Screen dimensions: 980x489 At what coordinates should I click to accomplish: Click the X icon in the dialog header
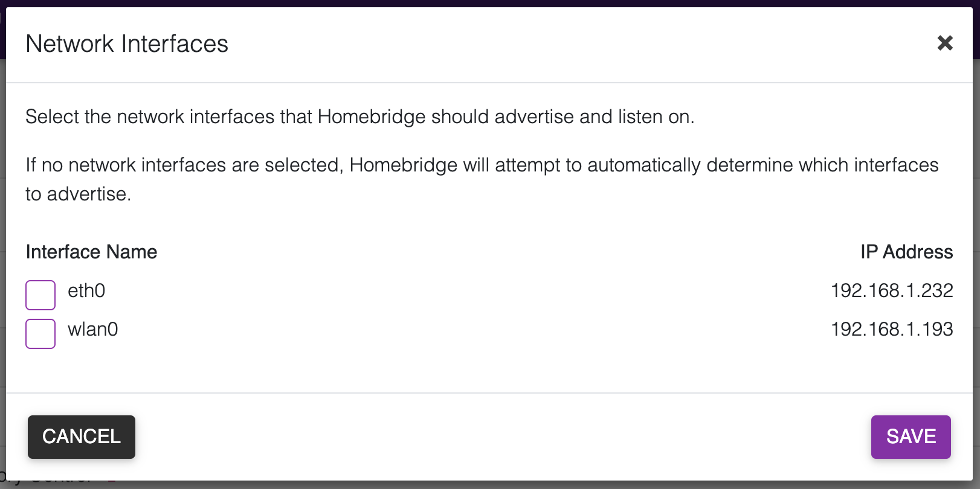coord(944,43)
